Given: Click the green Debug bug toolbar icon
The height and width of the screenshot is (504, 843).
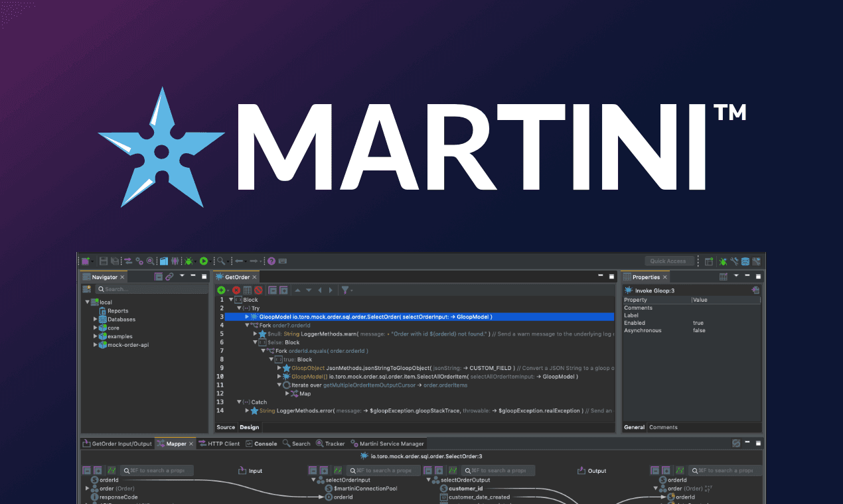Looking at the screenshot, I should tap(189, 261).
